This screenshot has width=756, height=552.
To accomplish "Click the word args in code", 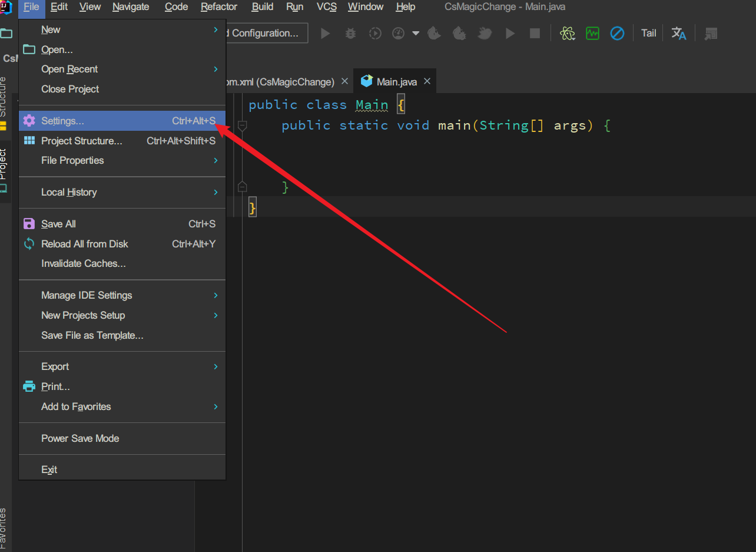I will pyautogui.click(x=570, y=125).
